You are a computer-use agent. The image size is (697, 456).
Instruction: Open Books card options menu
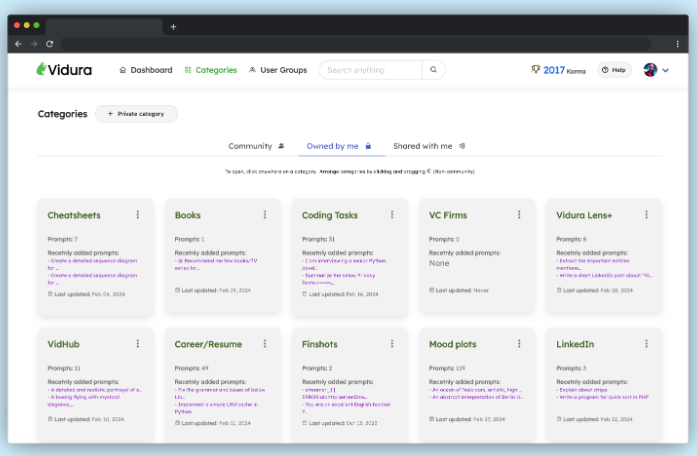click(265, 215)
